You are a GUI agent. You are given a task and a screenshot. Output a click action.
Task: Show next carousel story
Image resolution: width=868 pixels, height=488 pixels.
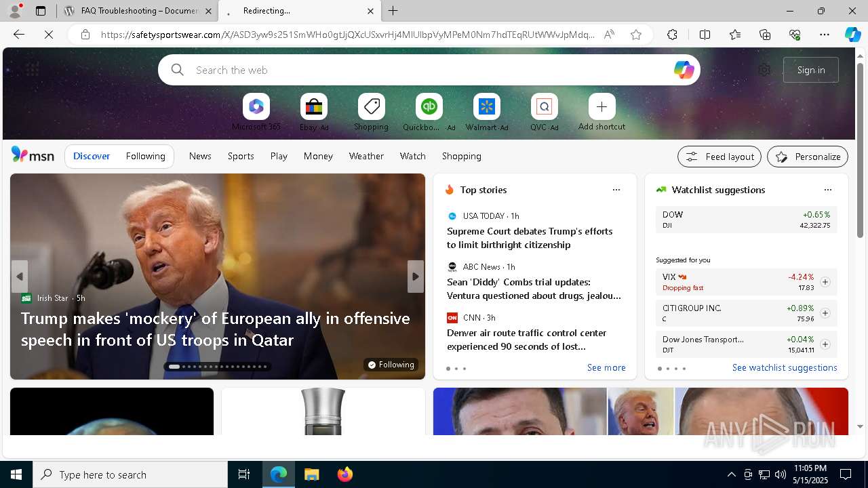[x=416, y=277]
